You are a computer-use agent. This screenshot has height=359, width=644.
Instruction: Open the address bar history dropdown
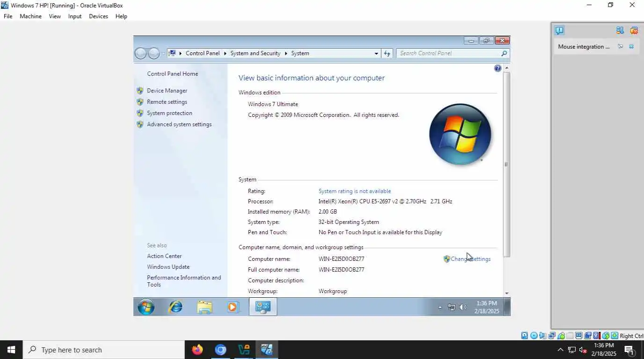(x=376, y=53)
